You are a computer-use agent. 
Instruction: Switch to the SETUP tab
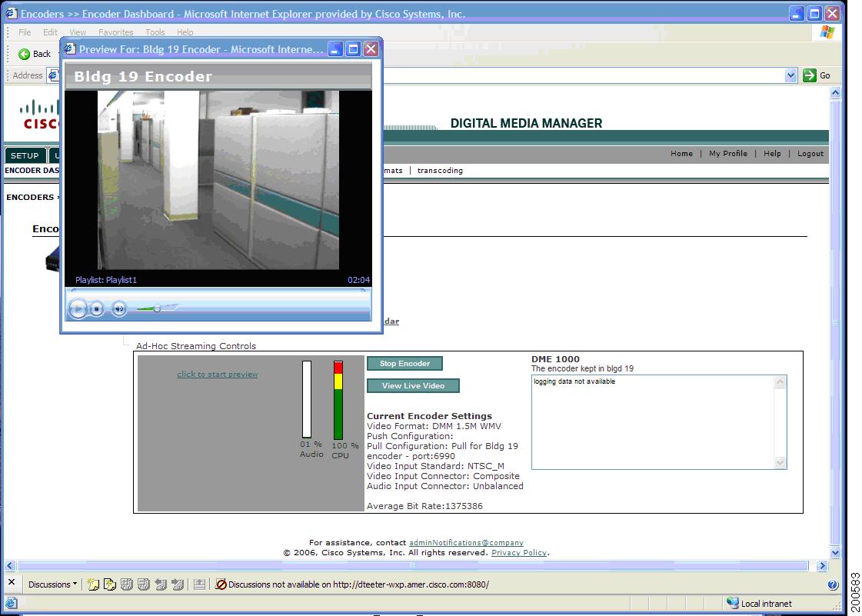coord(25,155)
